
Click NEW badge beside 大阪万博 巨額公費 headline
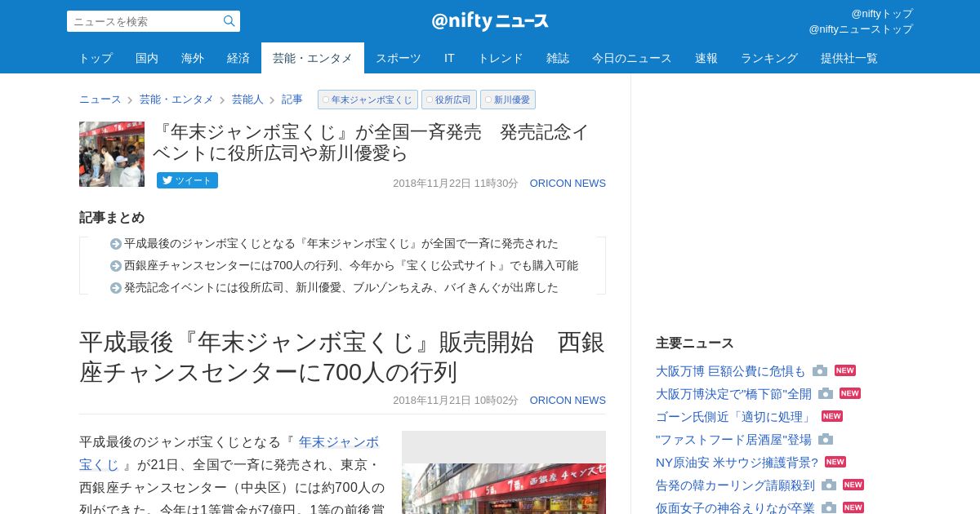click(x=845, y=370)
